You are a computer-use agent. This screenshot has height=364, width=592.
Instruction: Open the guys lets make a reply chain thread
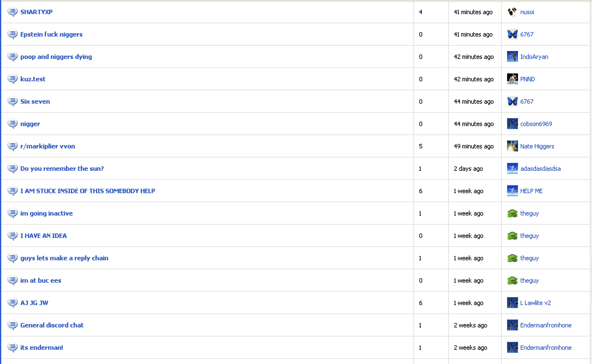pos(64,258)
